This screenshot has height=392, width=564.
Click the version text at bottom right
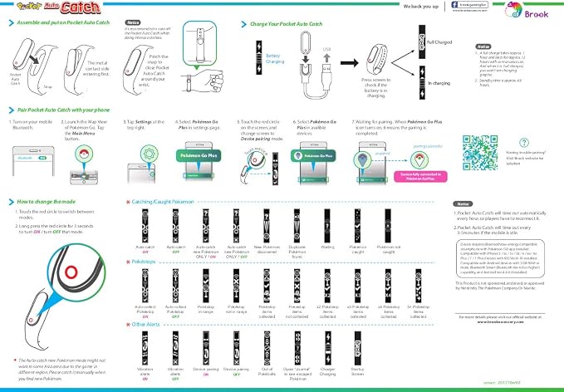502,383
